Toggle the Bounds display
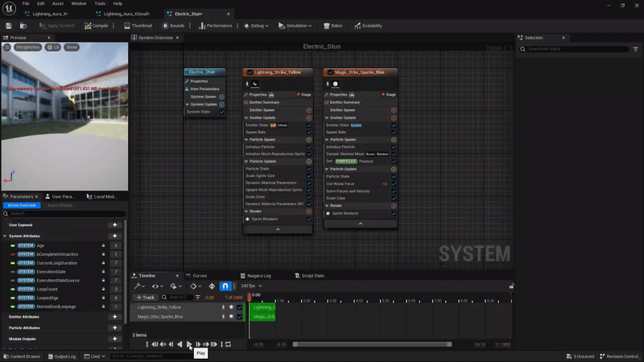This screenshot has width=644, height=362. click(x=173, y=26)
